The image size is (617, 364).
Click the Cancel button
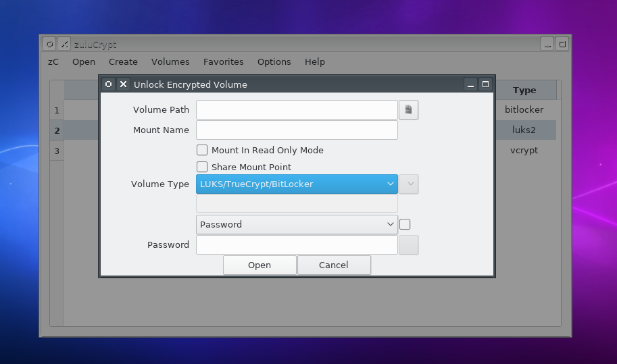tap(334, 265)
